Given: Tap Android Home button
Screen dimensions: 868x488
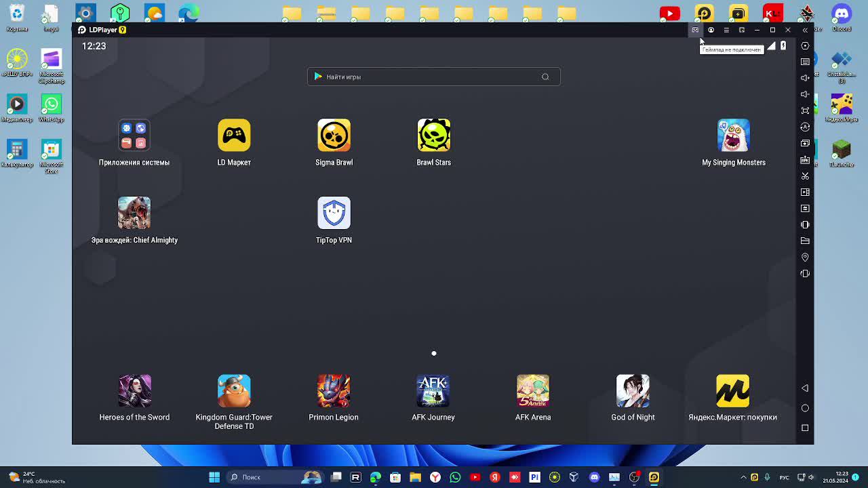Looking at the screenshot, I should point(805,408).
